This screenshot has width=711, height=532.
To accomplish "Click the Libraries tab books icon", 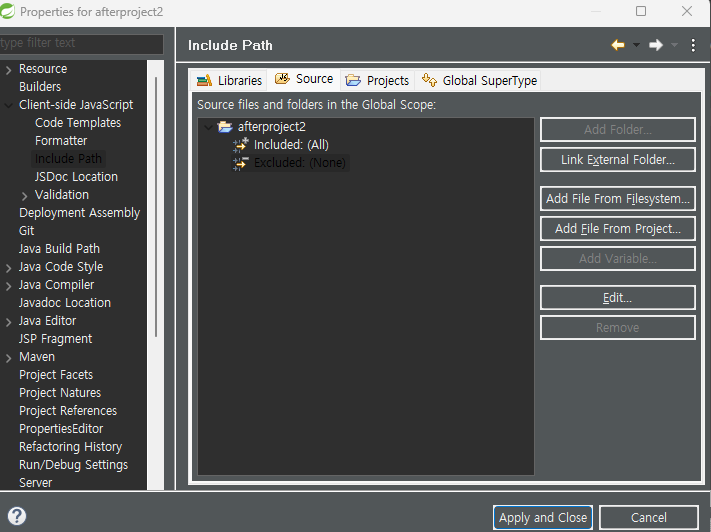I will tap(204, 80).
